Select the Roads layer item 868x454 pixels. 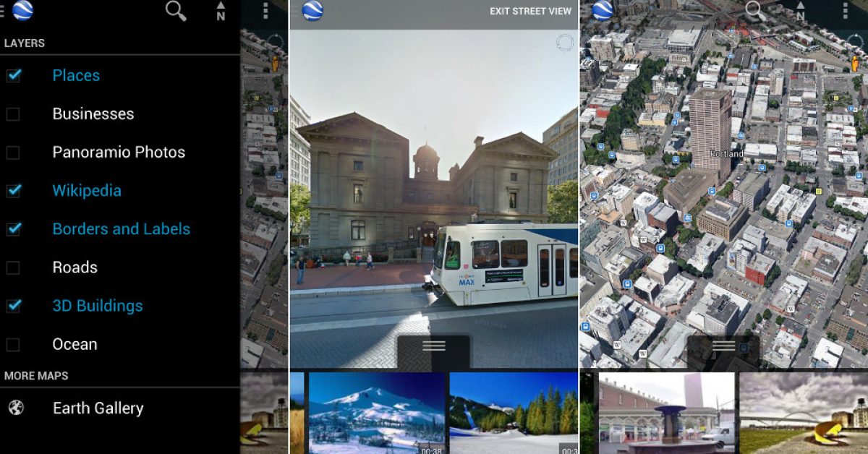pyautogui.click(x=75, y=267)
